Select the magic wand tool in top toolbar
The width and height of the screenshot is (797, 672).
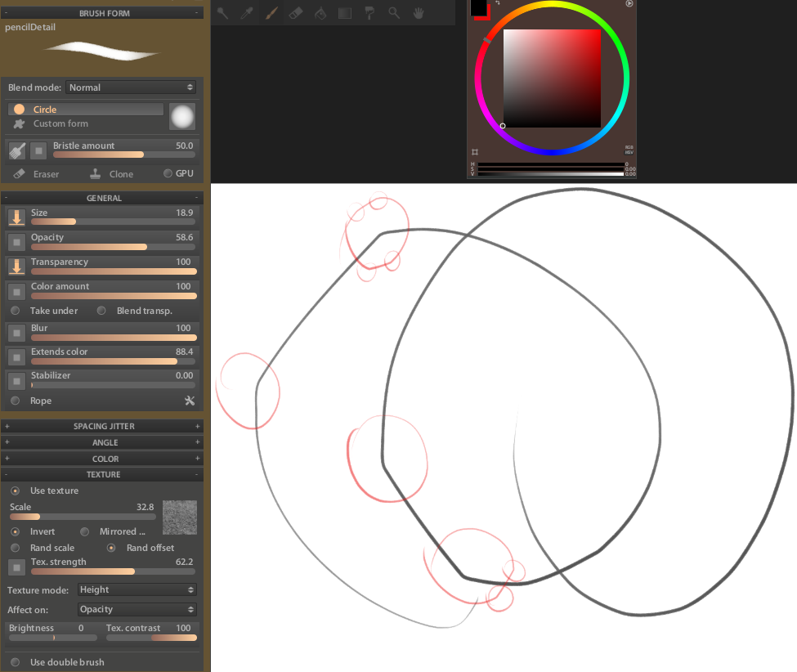222,13
